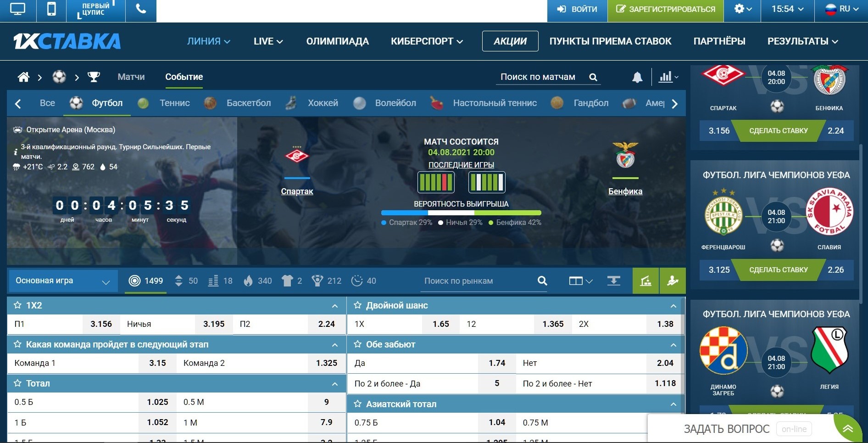Click the Первый ЦУПИС logo
Viewport: 868px width, 443px height.
tap(96, 10)
